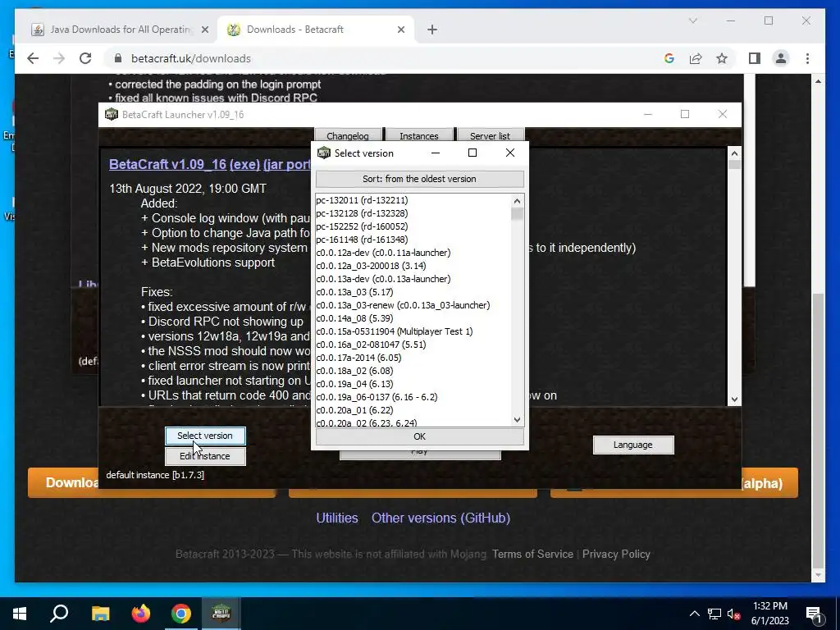
Task: Open File Explorer from the taskbar
Action: (100, 614)
